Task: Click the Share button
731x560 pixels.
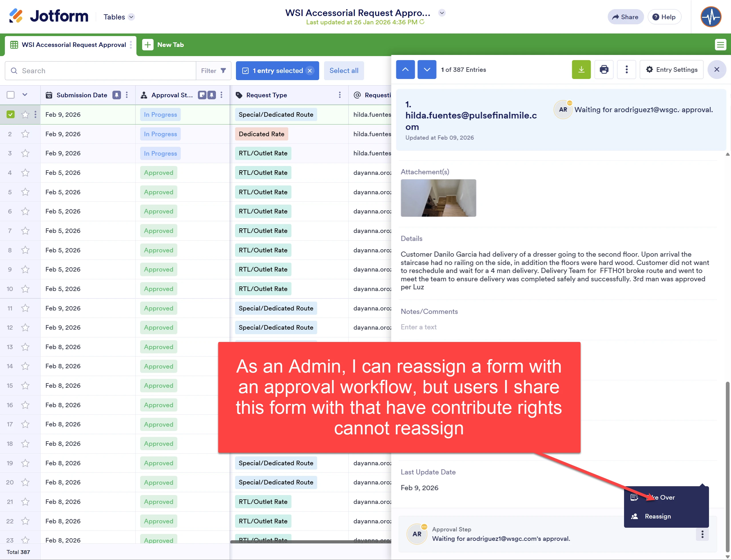Action: tap(625, 17)
